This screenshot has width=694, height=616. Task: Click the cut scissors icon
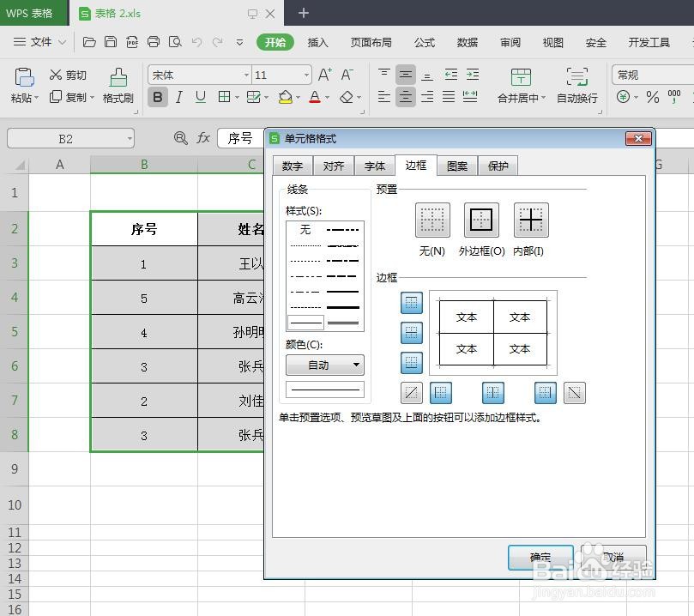click(54, 73)
